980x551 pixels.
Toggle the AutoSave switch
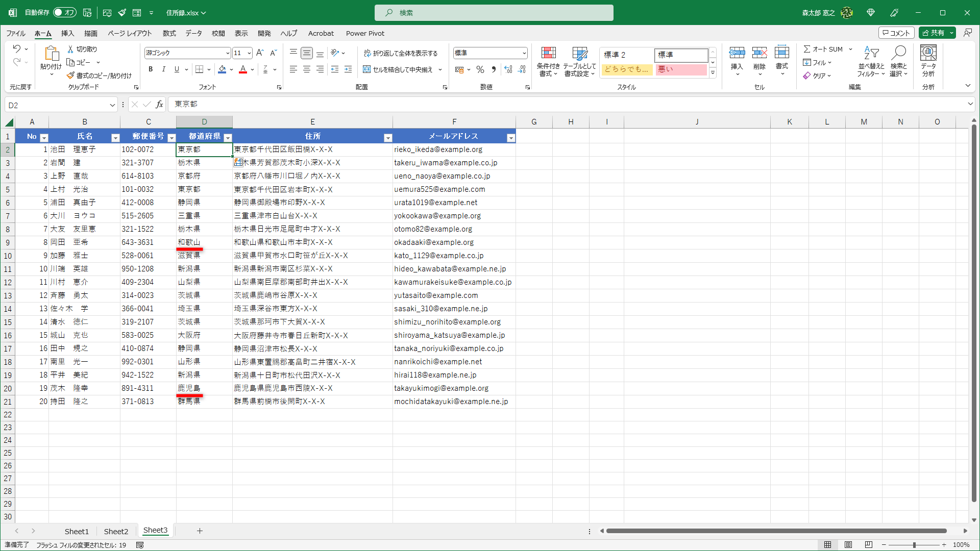coord(65,13)
